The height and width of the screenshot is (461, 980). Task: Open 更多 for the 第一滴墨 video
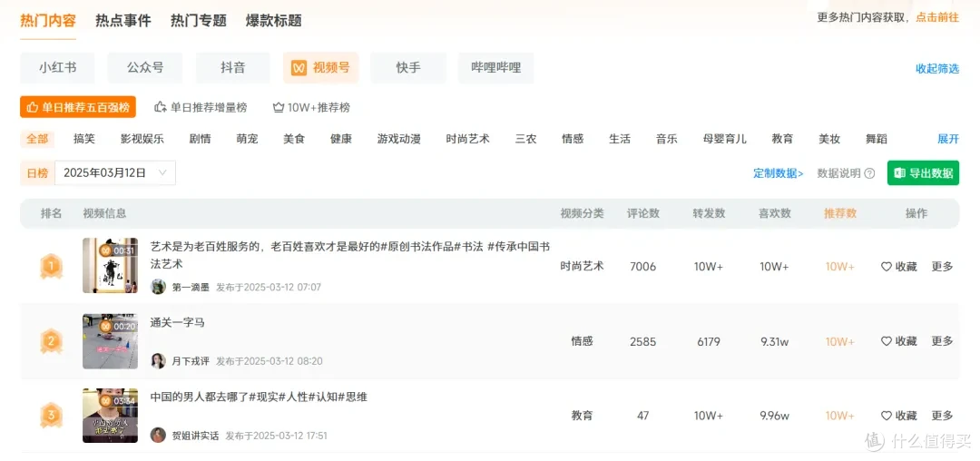[943, 267]
